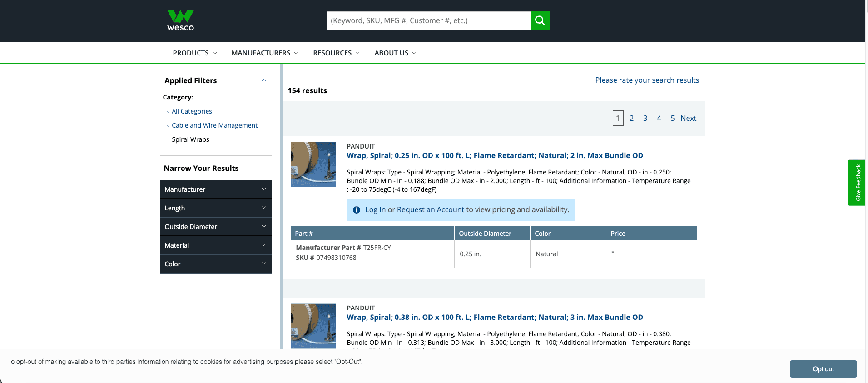The image size is (868, 383).
Task: Click the Opt out button
Action: click(x=823, y=369)
